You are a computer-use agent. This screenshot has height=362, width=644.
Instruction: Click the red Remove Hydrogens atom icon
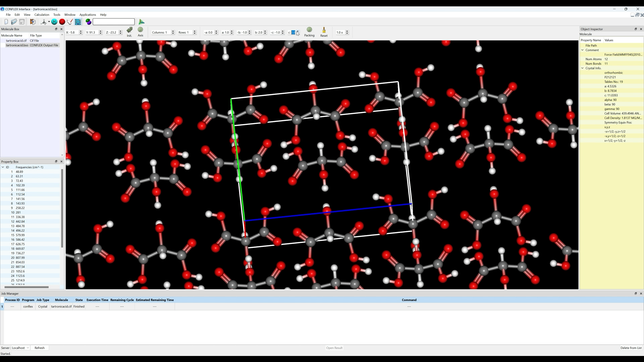tap(62, 22)
